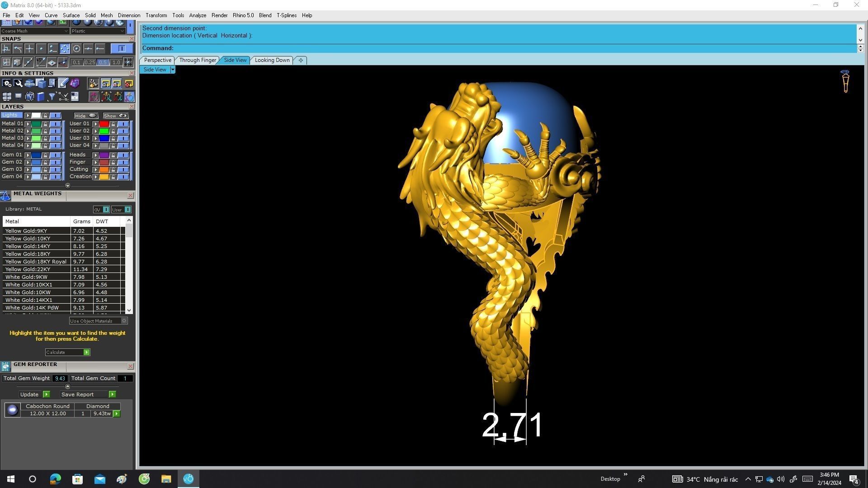Viewport: 868px width, 488px height.
Task: Click the ring viewer icon in viewport corner
Action: pos(845,82)
